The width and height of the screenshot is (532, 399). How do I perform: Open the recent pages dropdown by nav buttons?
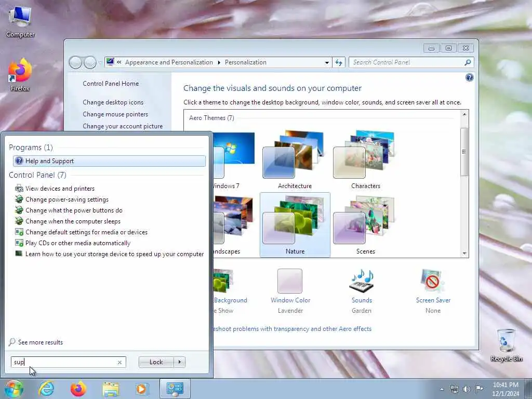click(100, 63)
